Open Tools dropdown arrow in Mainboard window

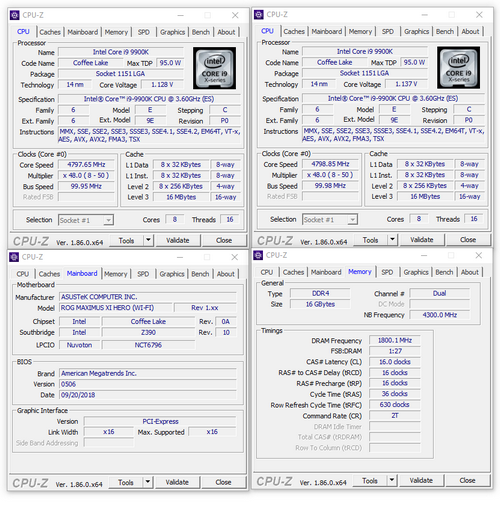[x=148, y=482]
